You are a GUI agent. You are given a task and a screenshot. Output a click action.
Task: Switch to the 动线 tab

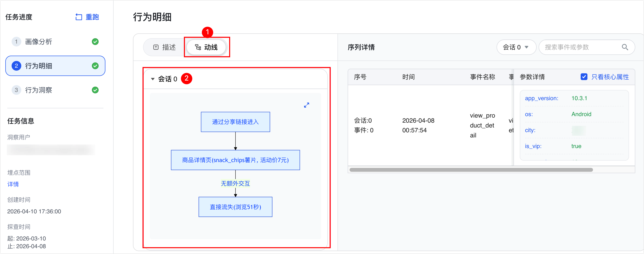[x=206, y=47]
